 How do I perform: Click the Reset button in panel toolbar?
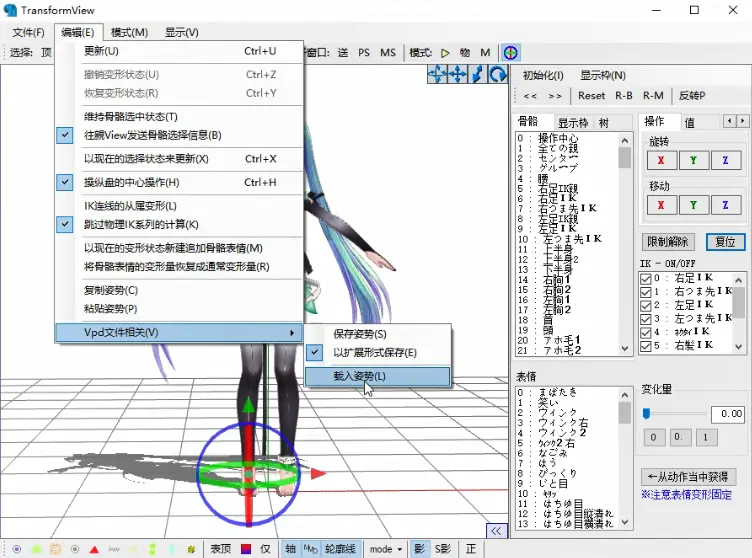point(591,95)
